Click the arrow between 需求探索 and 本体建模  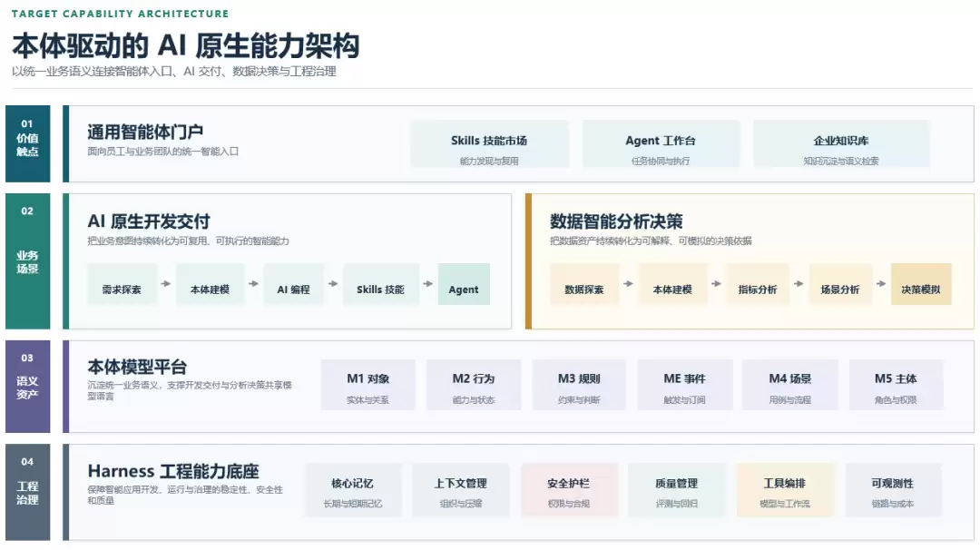(x=166, y=284)
